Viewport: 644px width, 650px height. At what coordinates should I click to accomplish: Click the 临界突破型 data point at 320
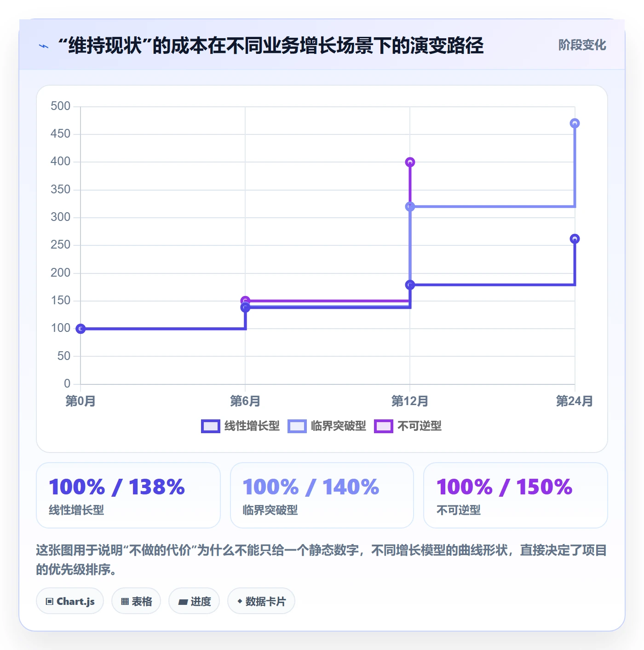coord(410,207)
